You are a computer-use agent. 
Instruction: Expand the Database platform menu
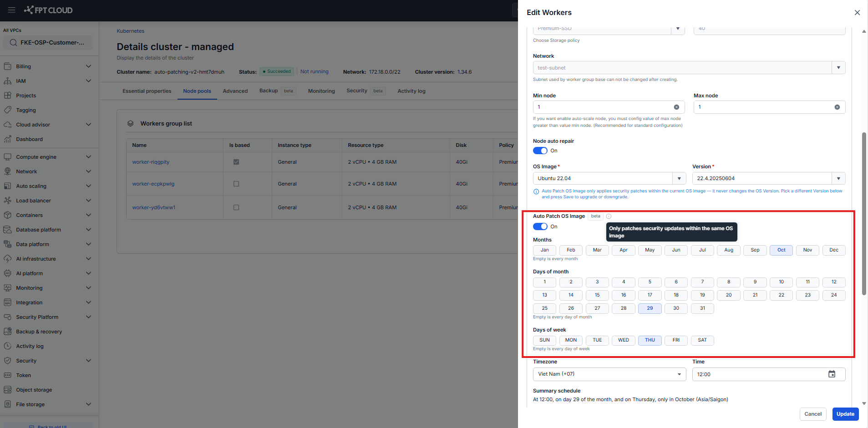(x=89, y=230)
